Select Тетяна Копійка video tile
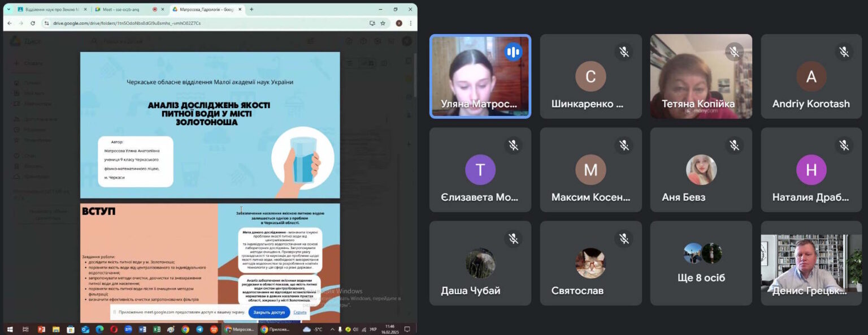868x335 pixels. (701, 76)
